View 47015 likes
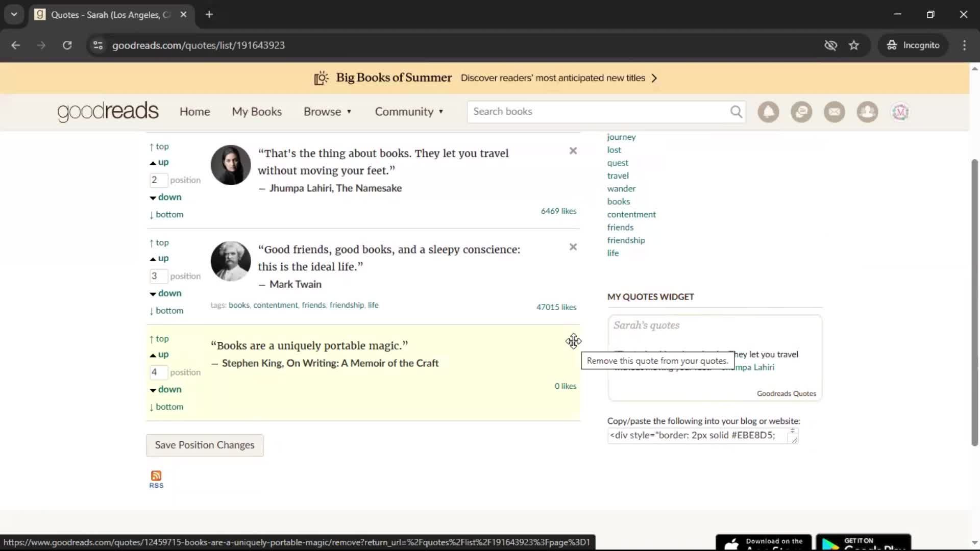This screenshot has width=980, height=551. pyautogui.click(x=556, y=307)
